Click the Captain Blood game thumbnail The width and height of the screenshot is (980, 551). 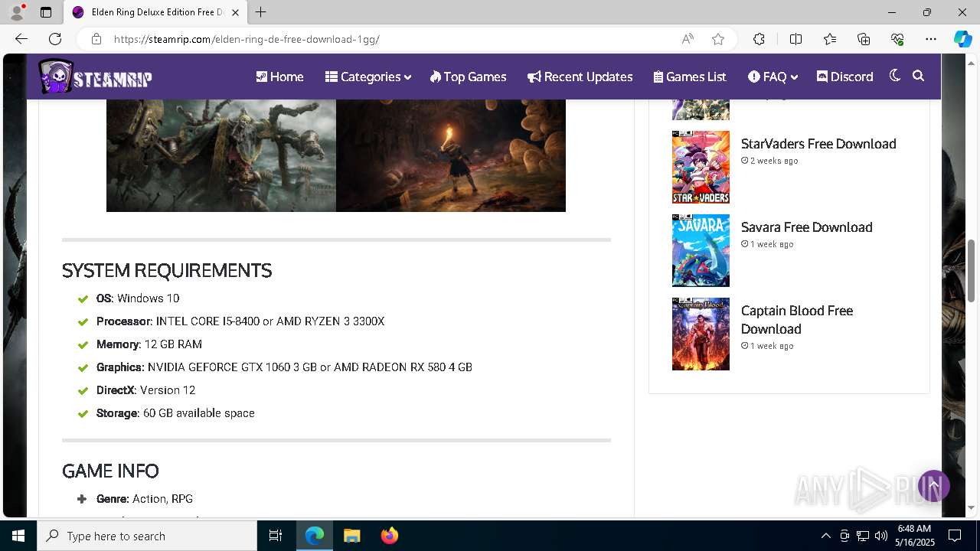tap(701, 334)
